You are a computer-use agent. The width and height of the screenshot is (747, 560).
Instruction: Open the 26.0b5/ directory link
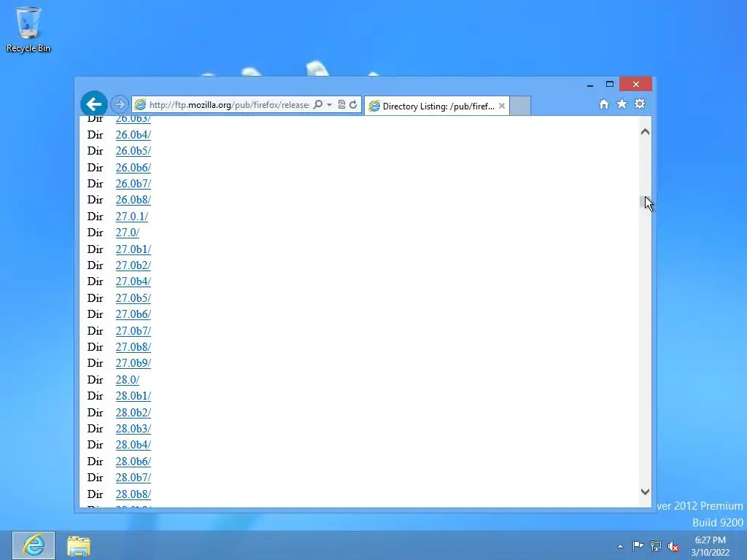(x=133, y=151)
